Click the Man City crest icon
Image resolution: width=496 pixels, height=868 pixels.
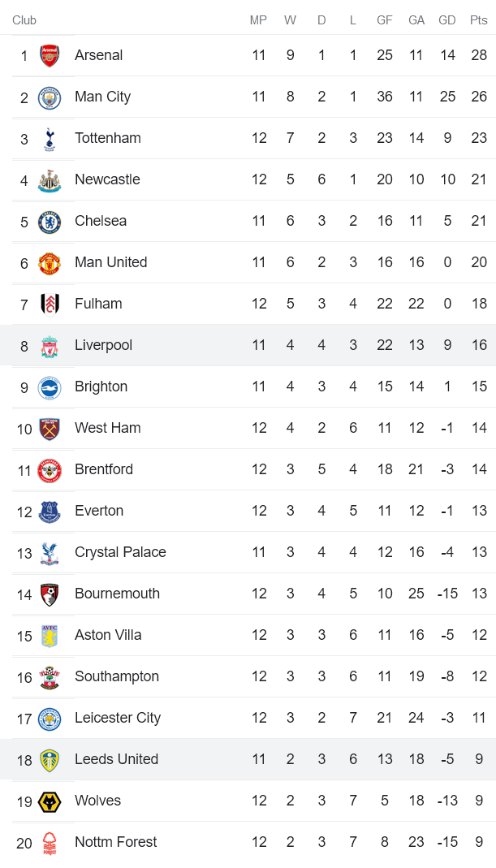(50, 97)
